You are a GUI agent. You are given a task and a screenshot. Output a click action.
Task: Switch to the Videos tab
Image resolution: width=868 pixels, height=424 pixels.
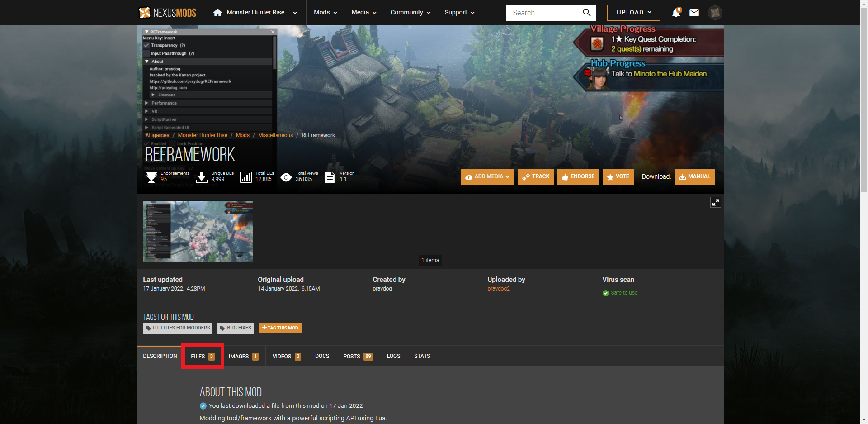click(x=287, y=356)
